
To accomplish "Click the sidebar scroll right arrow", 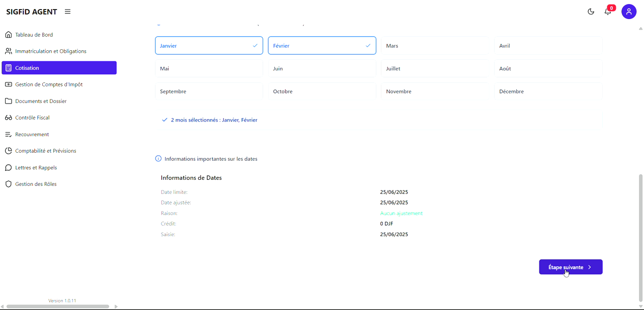I will (x=116, y=306).
